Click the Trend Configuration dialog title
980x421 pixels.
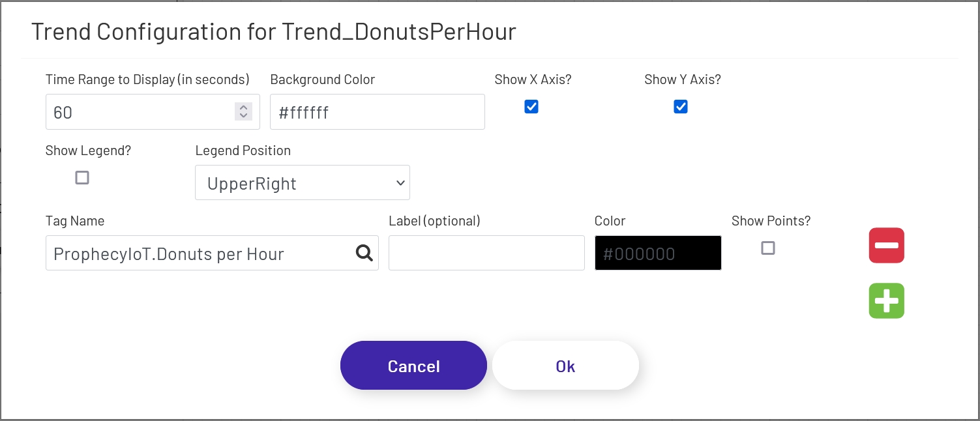point(273,31)
